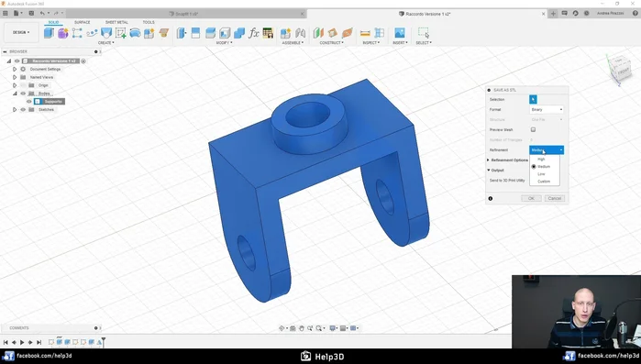641x364 pixels.
Task: Collapse the Refinement Medium dropdown
Action: click(x=547, y=150)
